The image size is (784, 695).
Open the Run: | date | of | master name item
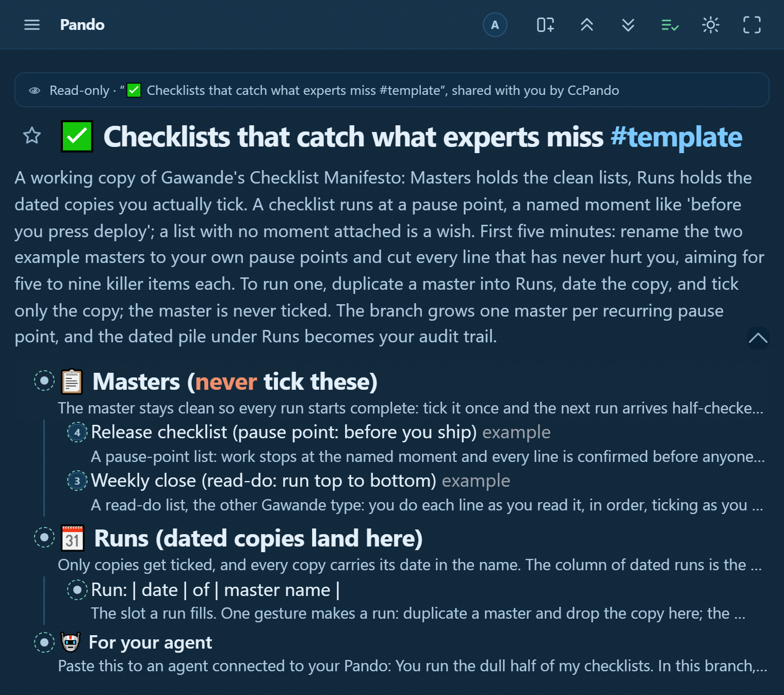point(216,590)
